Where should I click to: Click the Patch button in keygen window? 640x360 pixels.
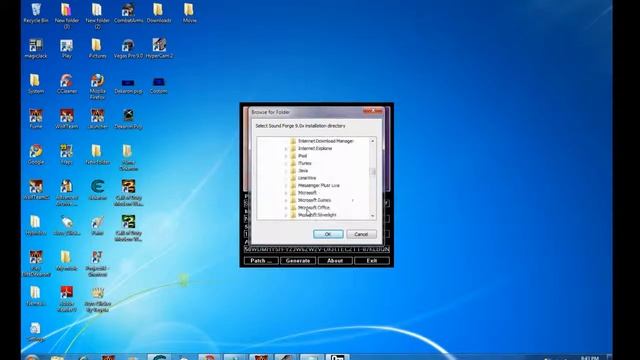261,260
